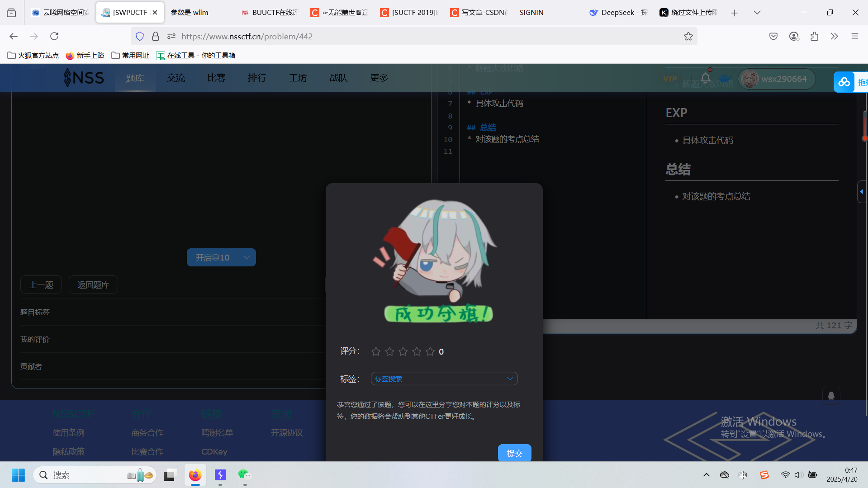The height and width of the screenshot is (488, 868).
Task: Click the 鸣谢名单 footer link
Action: click(x=217, y=432)
